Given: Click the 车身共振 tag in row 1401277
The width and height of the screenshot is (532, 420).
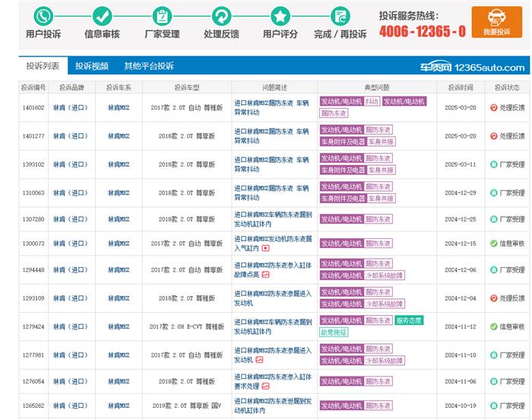Looking at the screenshot, I should [x=381, y=142].
